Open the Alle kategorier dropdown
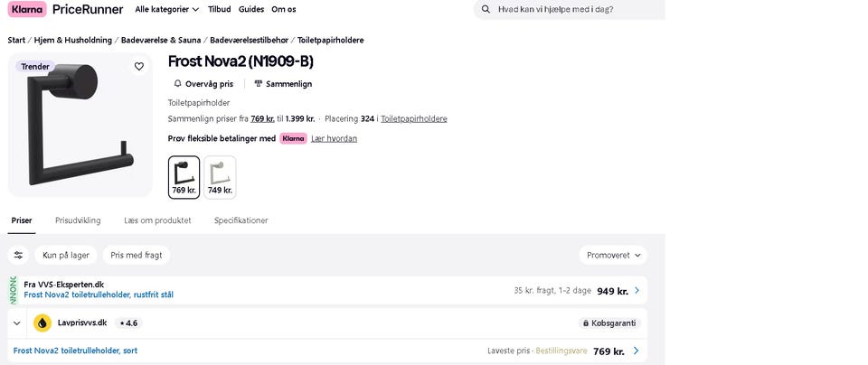 (x=167, y=9)
